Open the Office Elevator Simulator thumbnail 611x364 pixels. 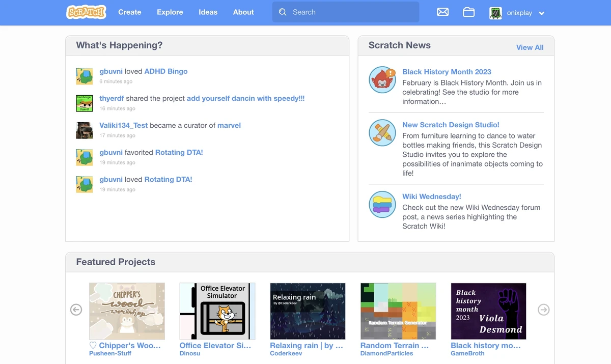coord(217,311)
